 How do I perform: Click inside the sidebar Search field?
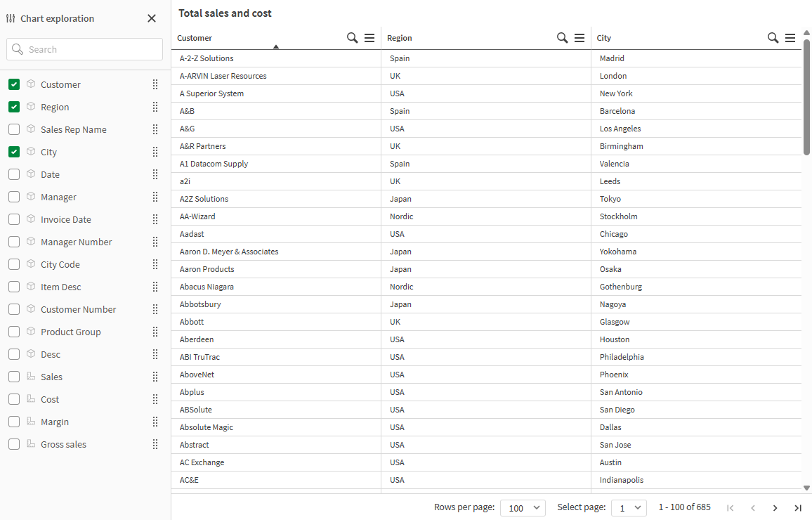pos(84,49)
